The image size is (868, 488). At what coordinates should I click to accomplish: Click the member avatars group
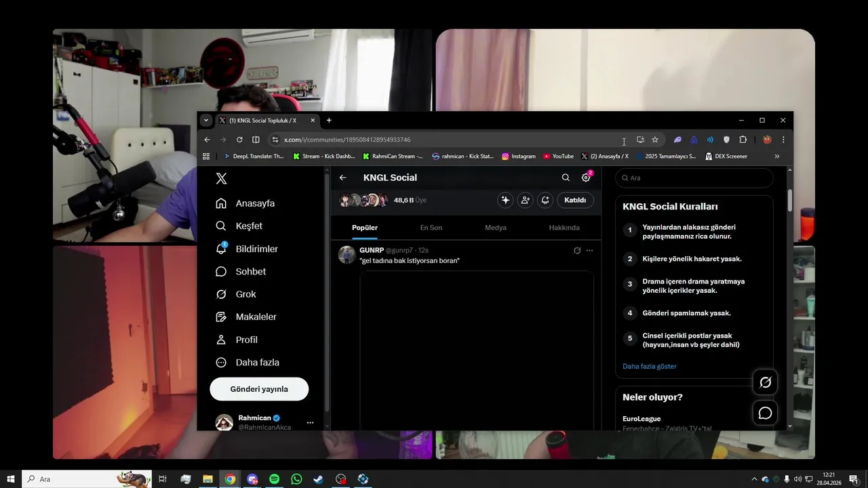363,200
